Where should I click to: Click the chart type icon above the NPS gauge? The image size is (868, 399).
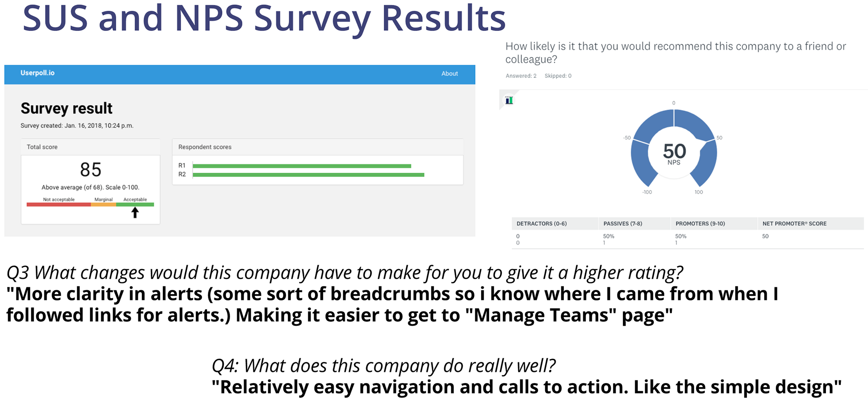[x=509, y=100]
